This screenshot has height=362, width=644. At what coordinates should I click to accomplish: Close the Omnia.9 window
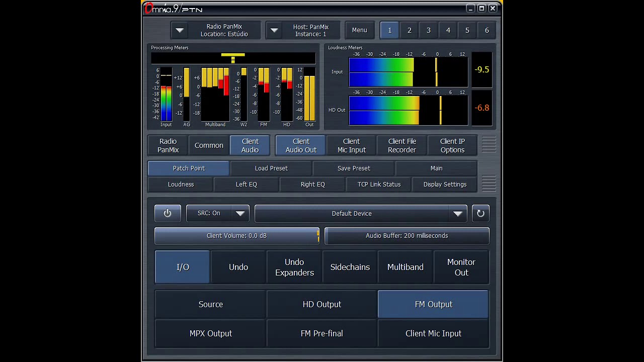click(x=493, y=8)
